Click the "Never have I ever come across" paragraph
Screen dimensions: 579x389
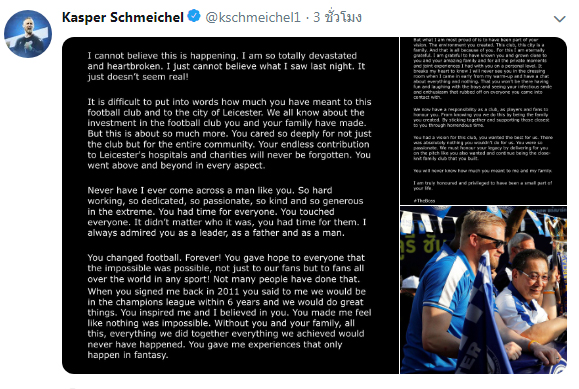coord(227,212)
